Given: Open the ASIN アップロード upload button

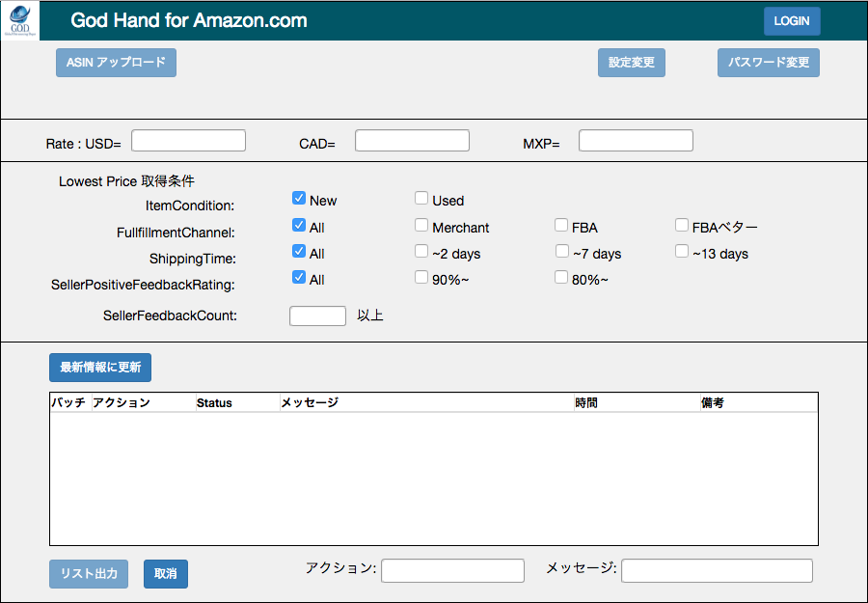Looking at the screenshot, I should (x=117, y=63).
